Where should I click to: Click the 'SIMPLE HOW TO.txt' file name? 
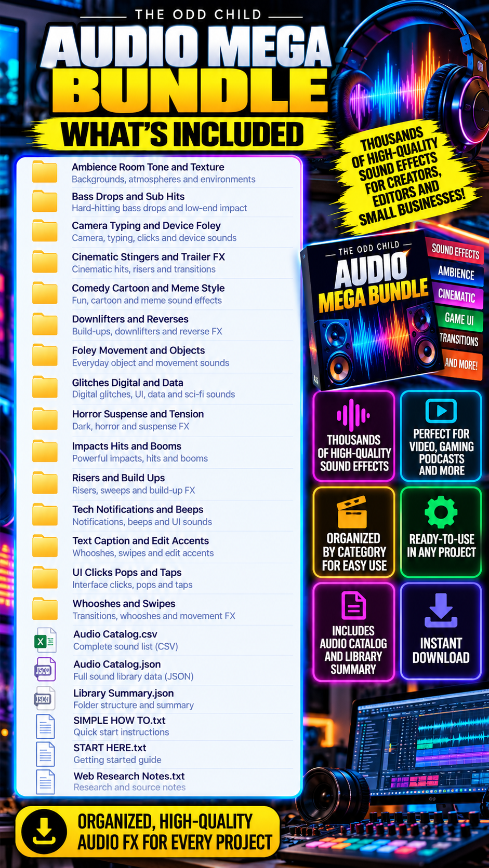click(x=119, y=720)
